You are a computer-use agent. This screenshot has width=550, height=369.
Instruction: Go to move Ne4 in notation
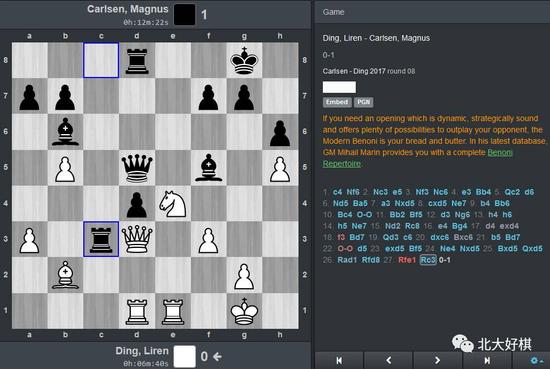click(447, 249)
